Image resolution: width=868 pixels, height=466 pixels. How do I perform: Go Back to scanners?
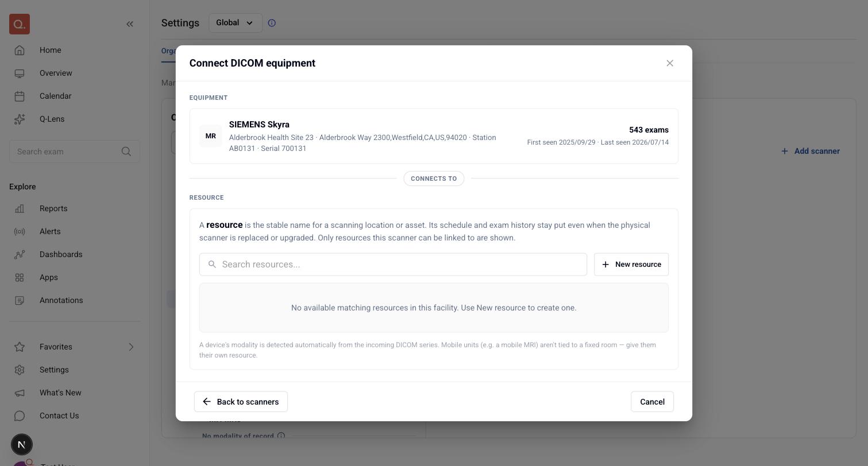click(x=241, y=402)
